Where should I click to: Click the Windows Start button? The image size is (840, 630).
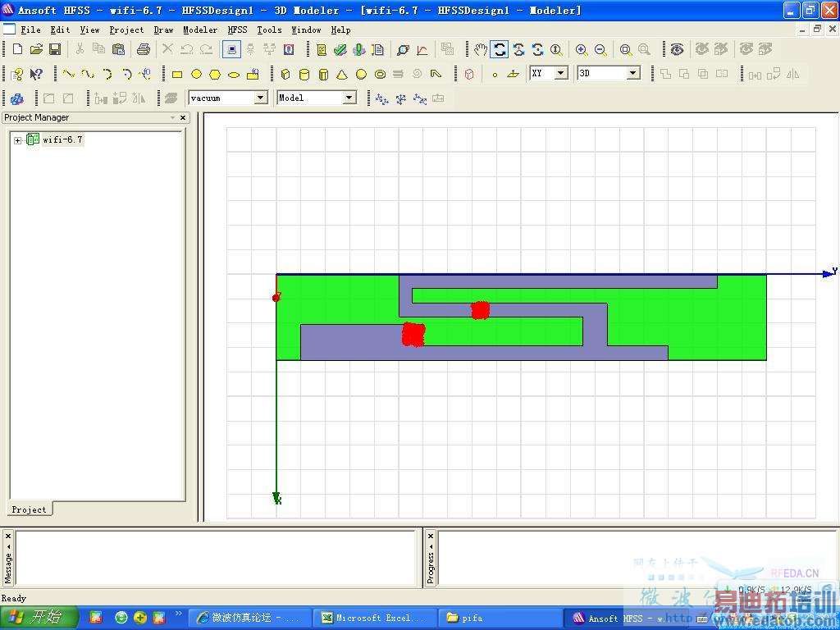(39, 618)
